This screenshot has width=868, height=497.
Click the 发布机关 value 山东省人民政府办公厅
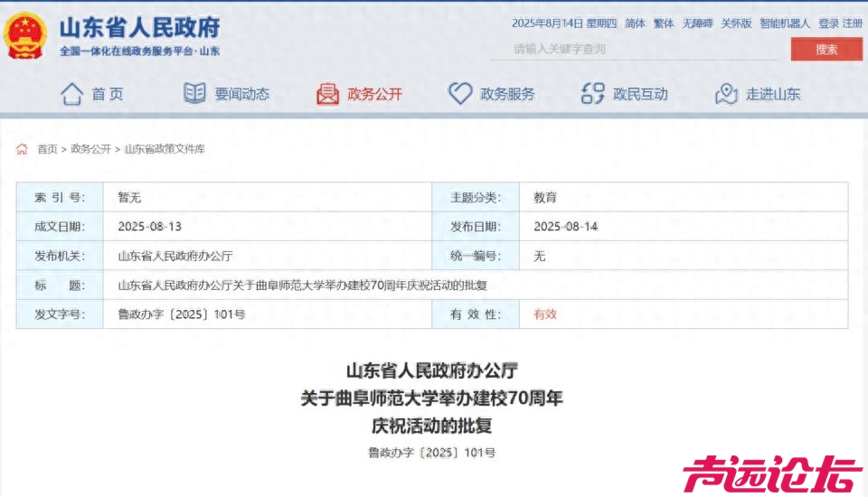[175, 256]
